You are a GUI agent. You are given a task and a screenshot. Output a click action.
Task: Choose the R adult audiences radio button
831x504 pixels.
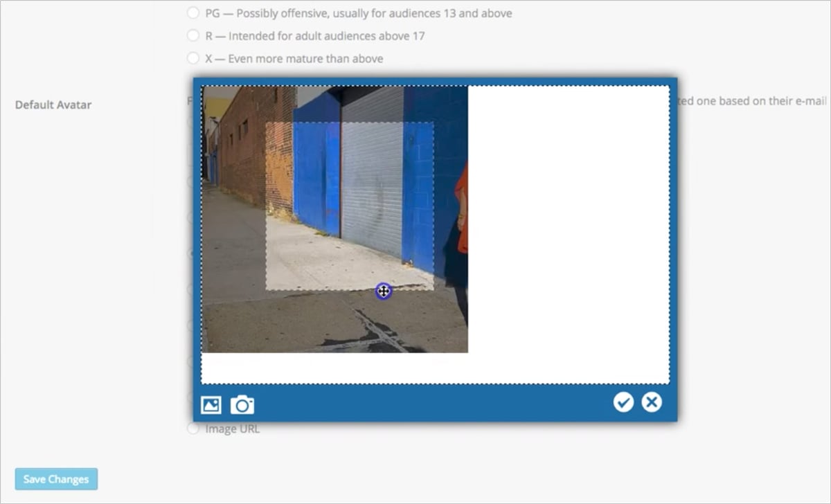click(x=193, y=36)
